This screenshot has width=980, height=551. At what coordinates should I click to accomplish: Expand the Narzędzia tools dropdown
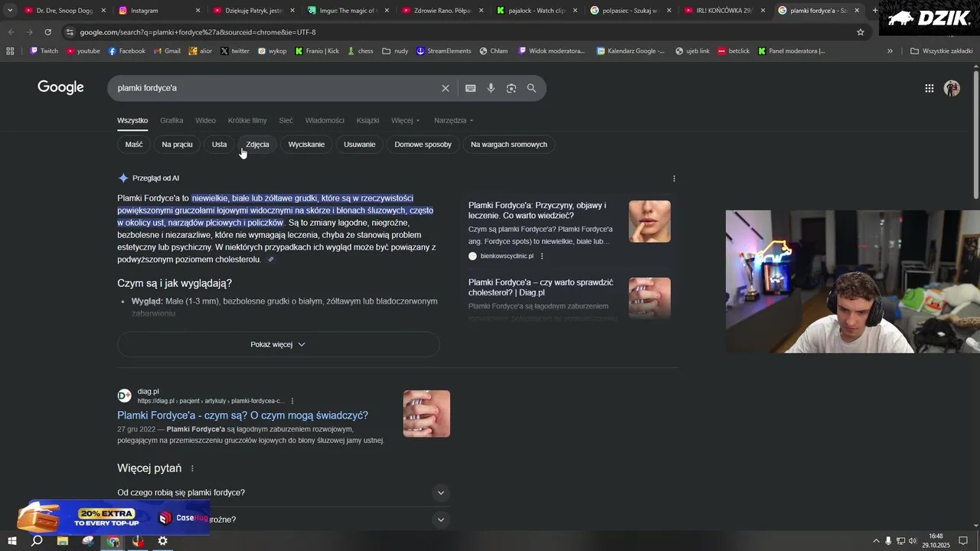tap(453, 120)
